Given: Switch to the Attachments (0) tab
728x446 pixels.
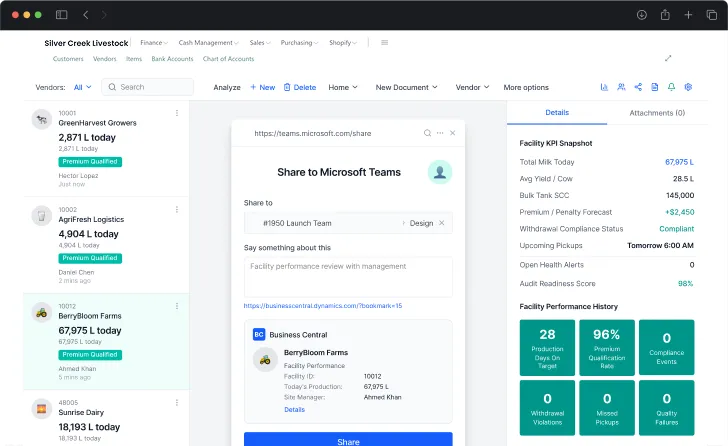Looking at the screenshot, I should click(656, 113).
